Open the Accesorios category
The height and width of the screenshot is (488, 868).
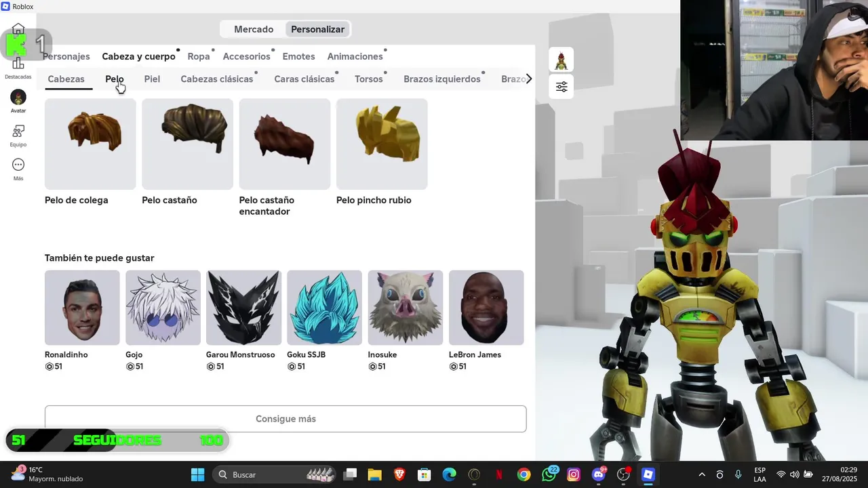coord(247,56)
